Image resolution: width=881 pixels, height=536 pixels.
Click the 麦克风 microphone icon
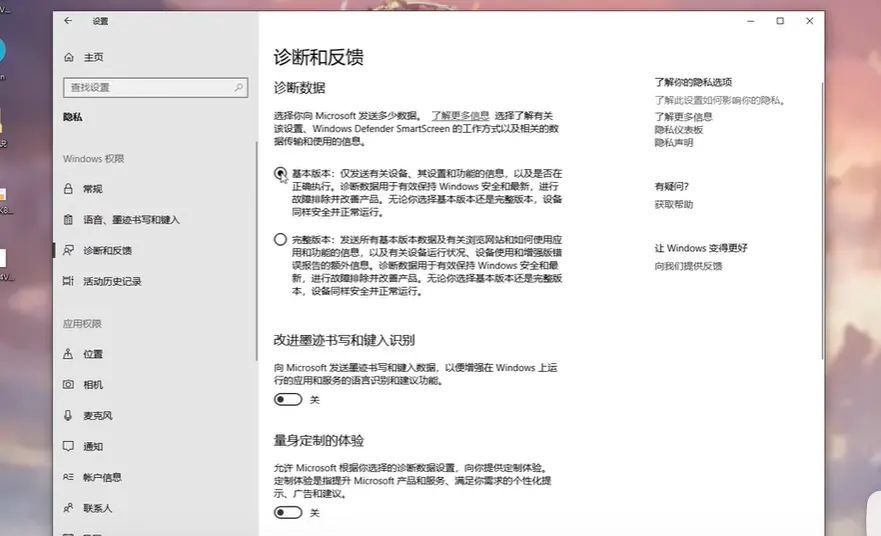point(68,415)
